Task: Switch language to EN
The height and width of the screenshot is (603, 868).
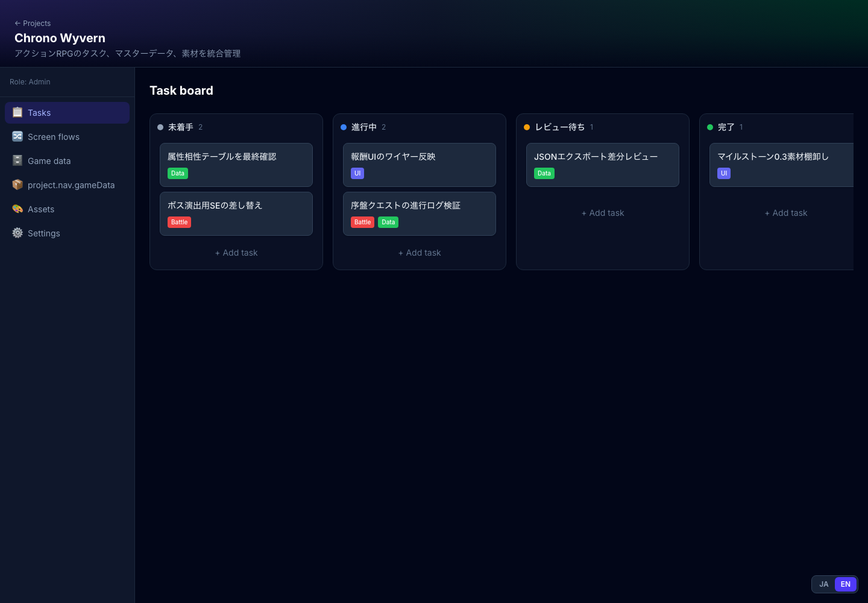Action: (846, 584)
